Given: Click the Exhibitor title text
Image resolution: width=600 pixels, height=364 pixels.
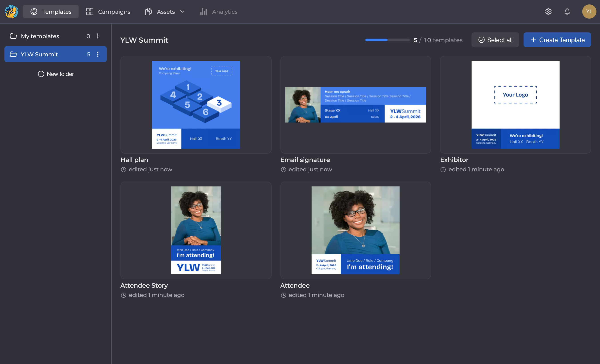Looking at the screenshot, I should point(454,160).
